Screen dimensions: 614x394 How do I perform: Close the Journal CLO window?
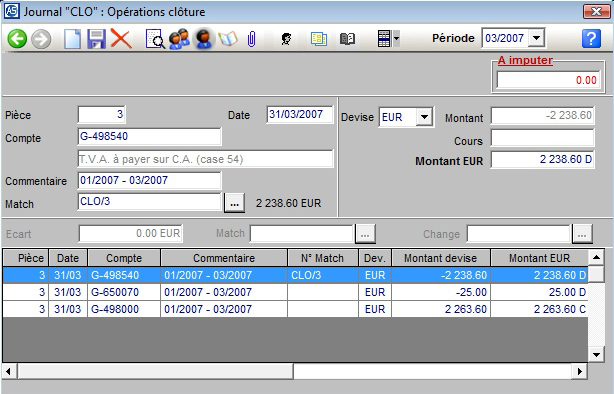[596, 11]
